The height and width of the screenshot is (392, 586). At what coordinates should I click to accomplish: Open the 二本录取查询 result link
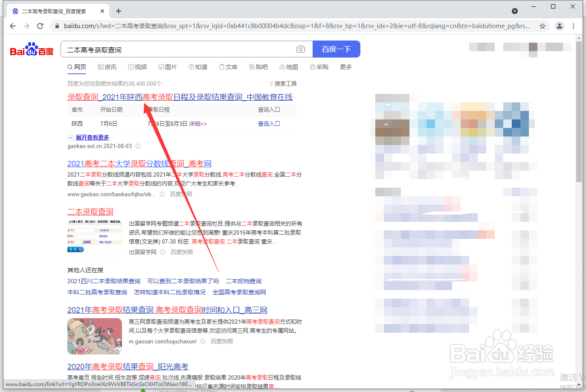90,212
